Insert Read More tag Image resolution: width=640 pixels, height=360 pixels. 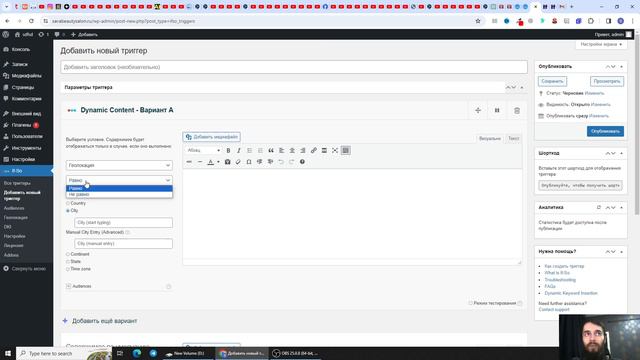(324, 151)
